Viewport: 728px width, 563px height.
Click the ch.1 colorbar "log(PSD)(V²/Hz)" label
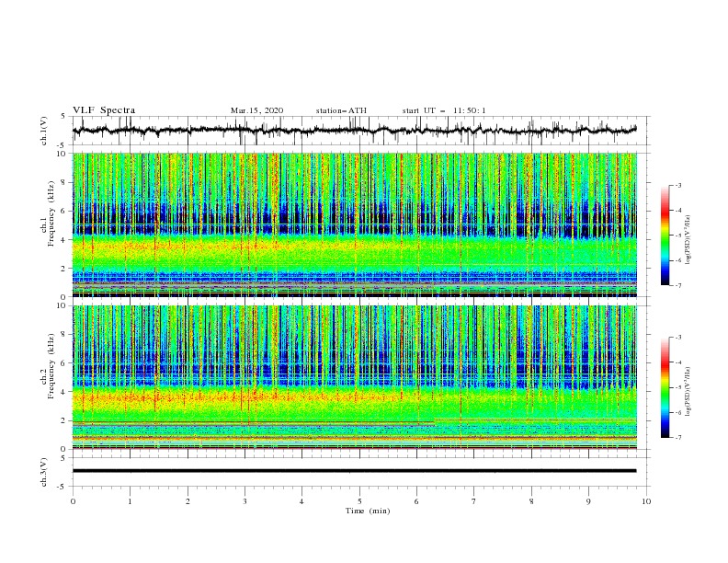click(x=688, y=240)
